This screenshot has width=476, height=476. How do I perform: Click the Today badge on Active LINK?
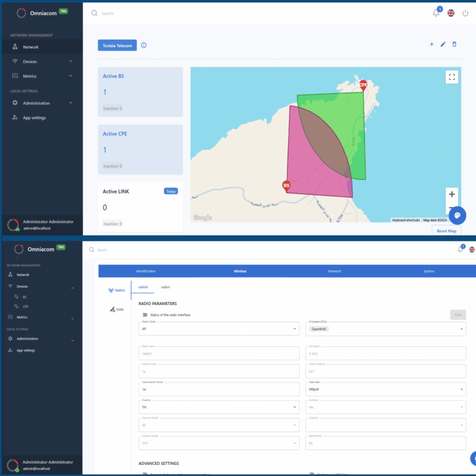(x=171, y=192)
